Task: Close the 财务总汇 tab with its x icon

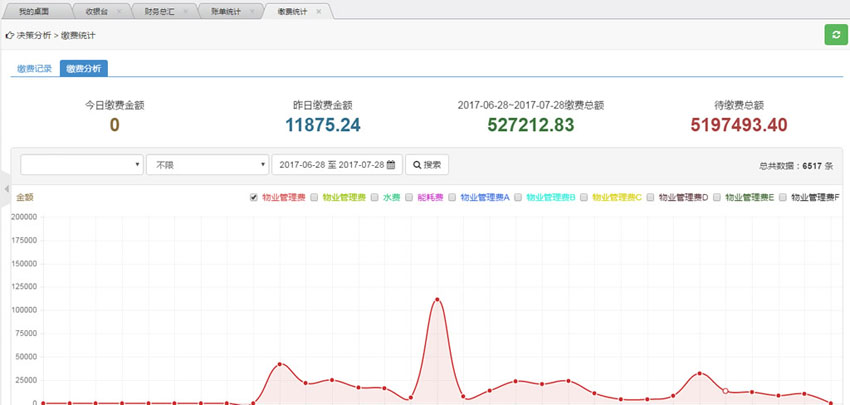Action: 184,11
